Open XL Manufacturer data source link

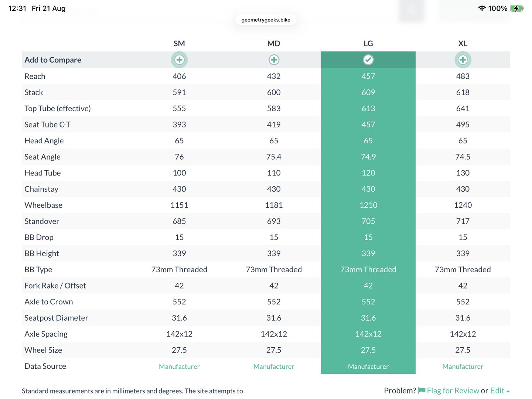463,366
